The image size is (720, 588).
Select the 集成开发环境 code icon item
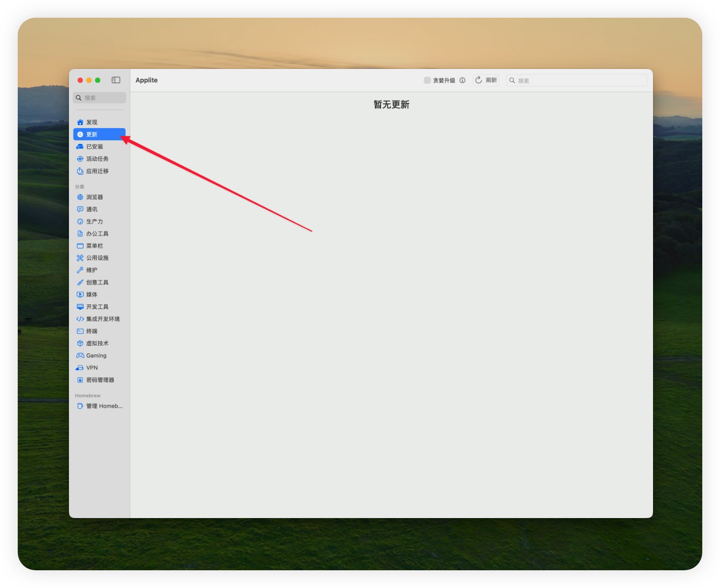(x=80, y=319)
